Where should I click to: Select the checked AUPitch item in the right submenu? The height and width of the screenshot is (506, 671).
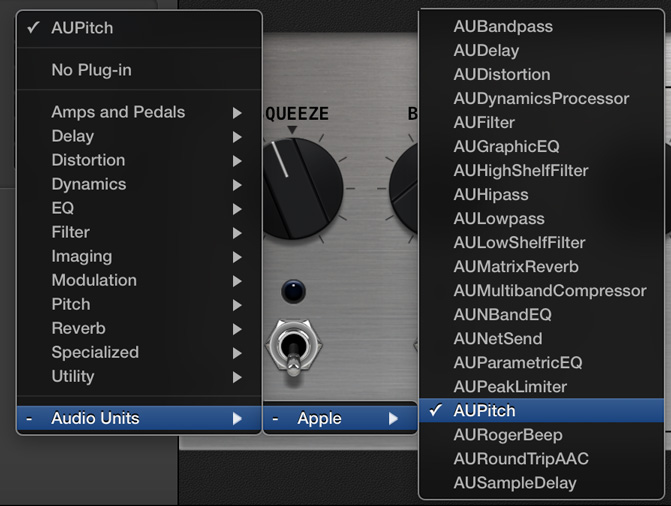pyautogui.click(x=541, y=411)
